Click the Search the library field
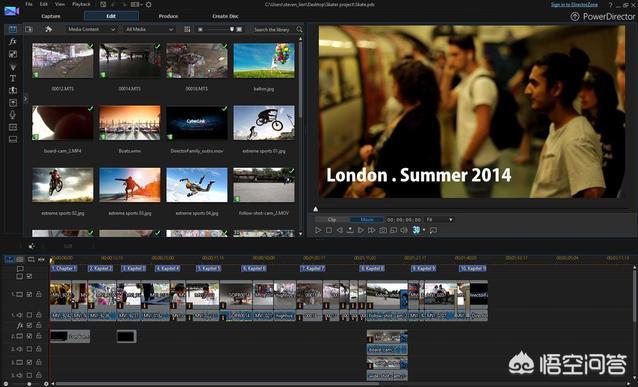 coord(273,29)
